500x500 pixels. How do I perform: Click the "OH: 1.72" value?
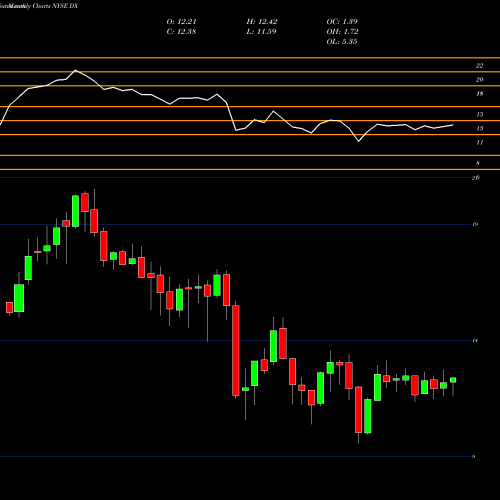click(x=342, y=32)
